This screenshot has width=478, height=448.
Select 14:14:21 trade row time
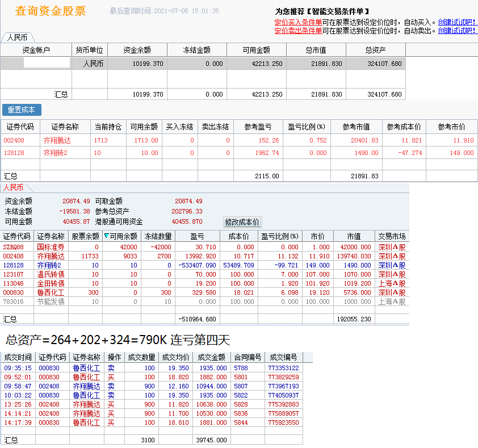18,413
